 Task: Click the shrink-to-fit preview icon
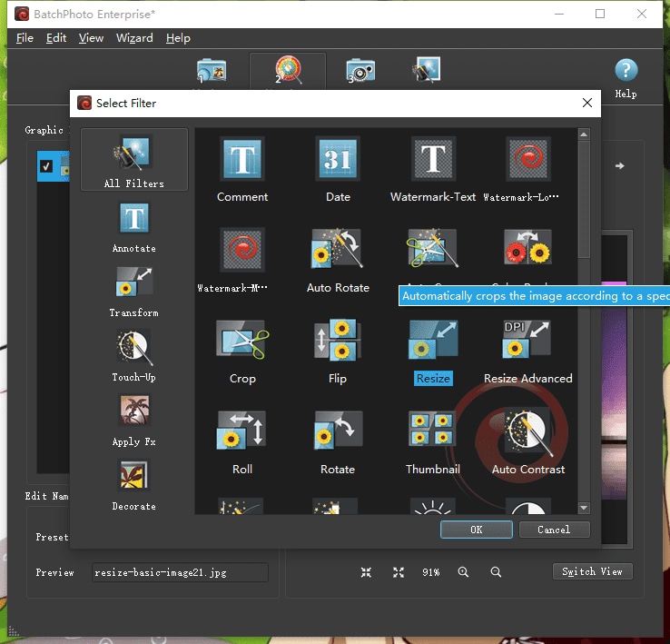(x=366, y=572)
